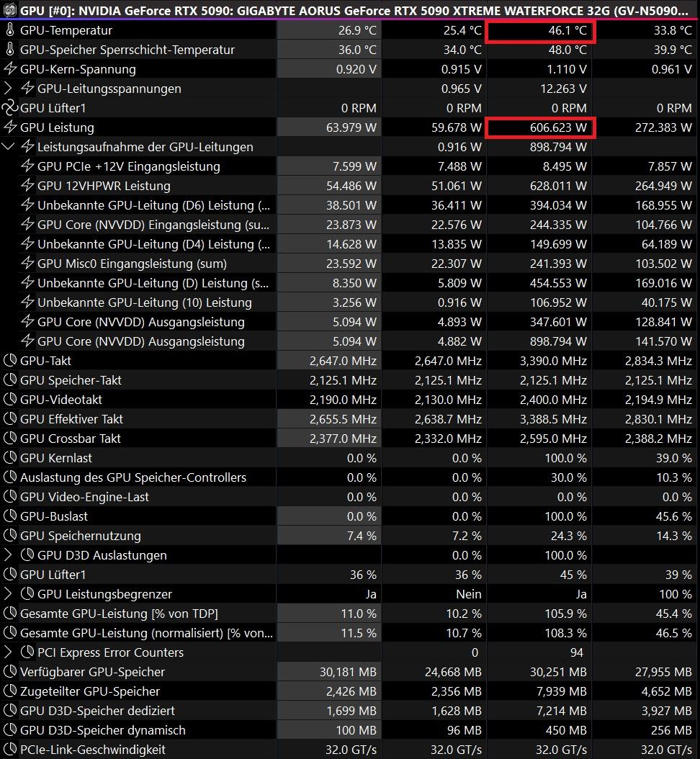Select GPU Core (NVVDD) Eingangsleistung row
Viewport: 700px width, 759px height.
(350, 224)
